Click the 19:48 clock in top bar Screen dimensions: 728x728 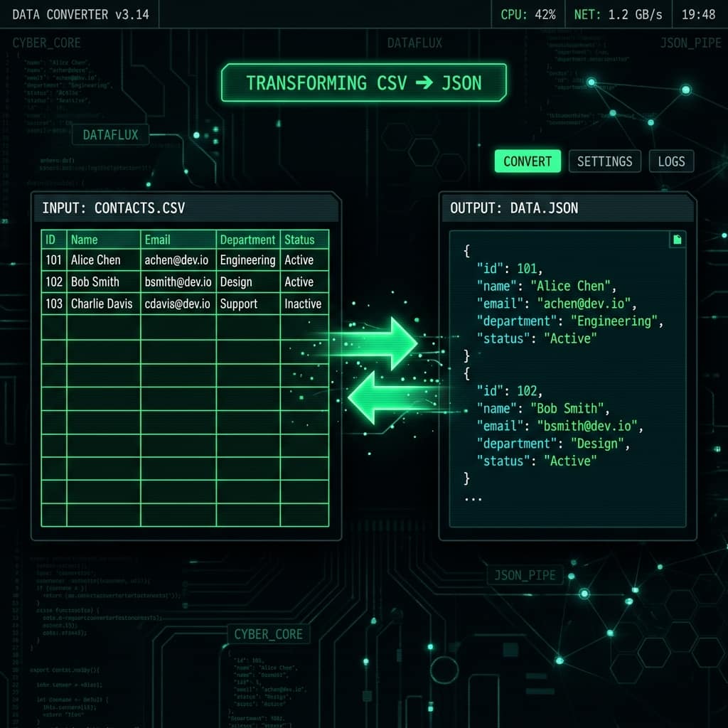pyautogui.click(x=698, y=14)
